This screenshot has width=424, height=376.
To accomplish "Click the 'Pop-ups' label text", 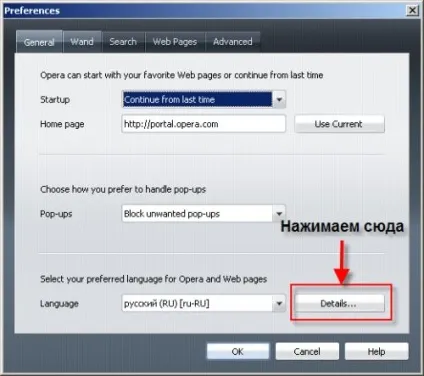I will pyautogui.click(x=56, y=214).
